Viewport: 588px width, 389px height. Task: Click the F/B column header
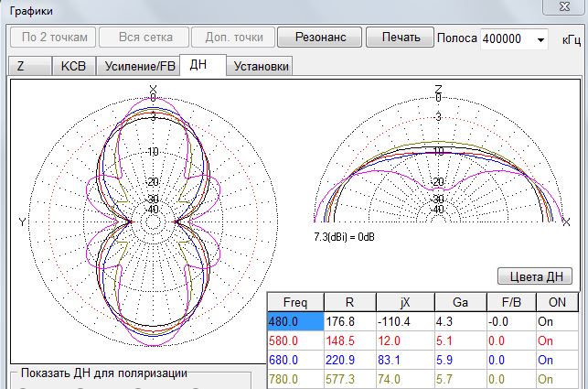pyautogui.click(x=509, y=302)
